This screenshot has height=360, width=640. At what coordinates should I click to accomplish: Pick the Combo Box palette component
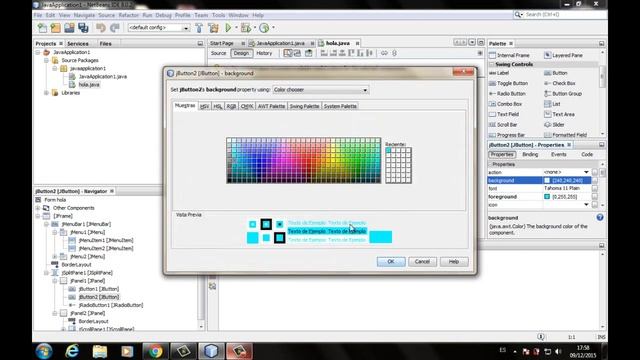click(506, 104)
